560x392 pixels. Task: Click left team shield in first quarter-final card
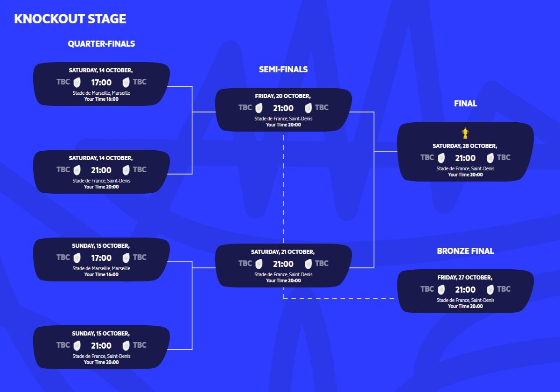tap(77, 83)
